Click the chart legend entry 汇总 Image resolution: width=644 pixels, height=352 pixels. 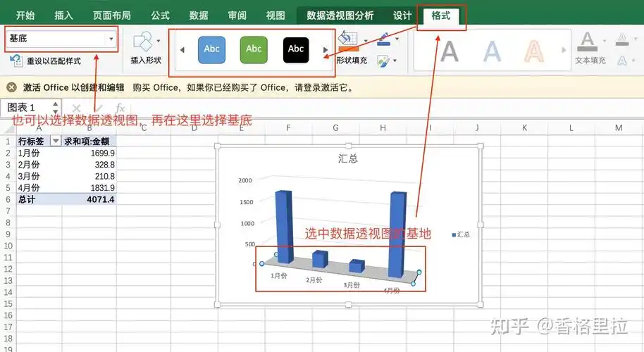(x=461, y=234)
